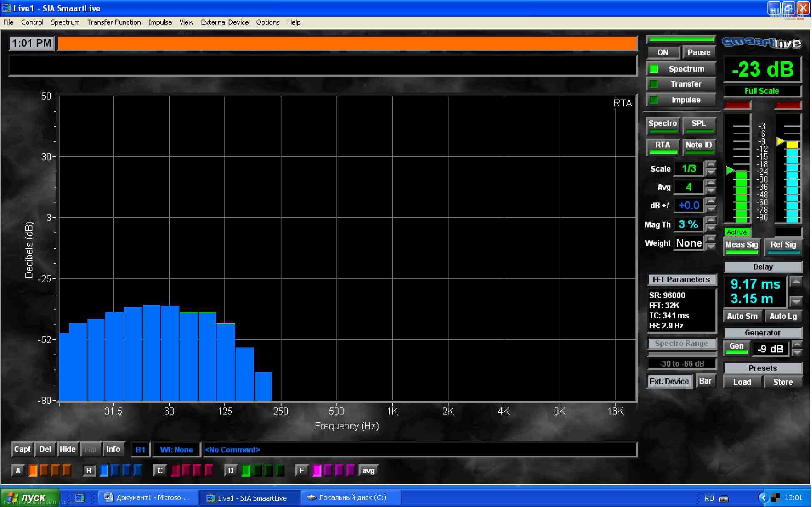This screenshot has width=812, height=507.
Task: Toggle the Note-ID button
Action: (x=699, y=147)
